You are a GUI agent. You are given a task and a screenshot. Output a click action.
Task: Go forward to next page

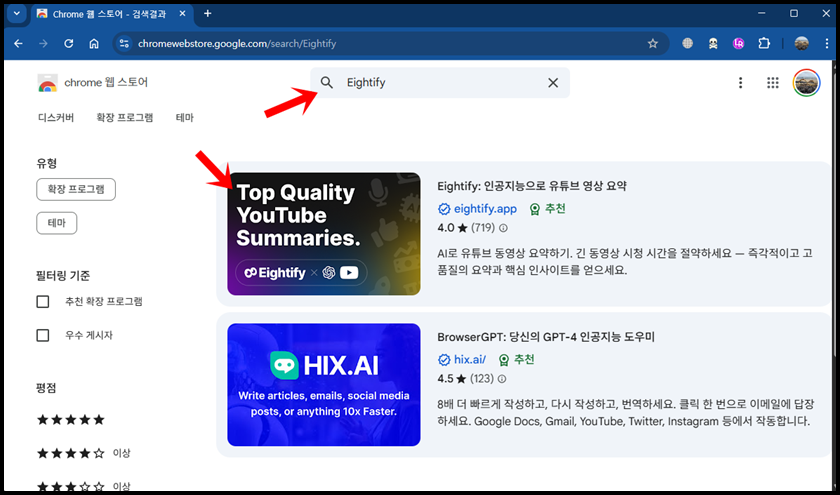click(x=43, y=43)
